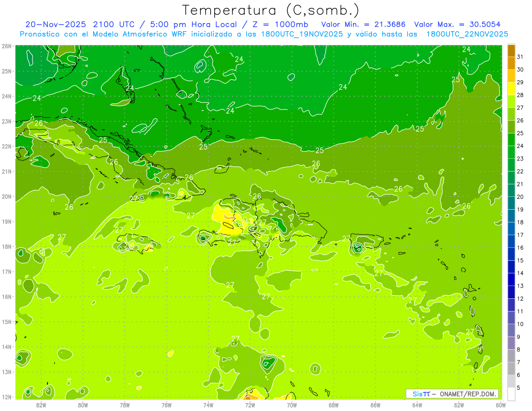The height and width of the screenshot is (411, 532).
Task: Click the "Temperatura (C,somb.)" map title
Action: tap(271, 10)
